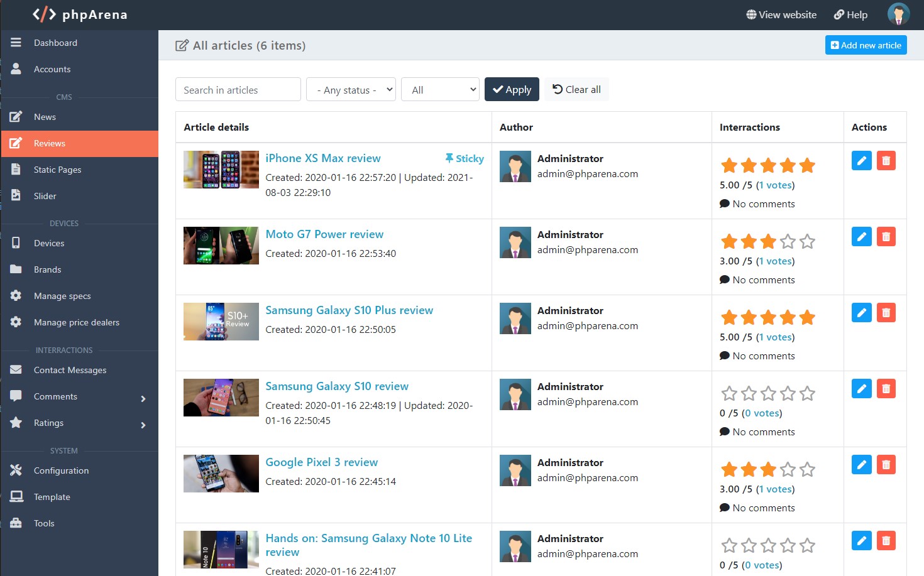Click the Add new article button
This screenshot has height=576, width=924.
click(866, 45)
